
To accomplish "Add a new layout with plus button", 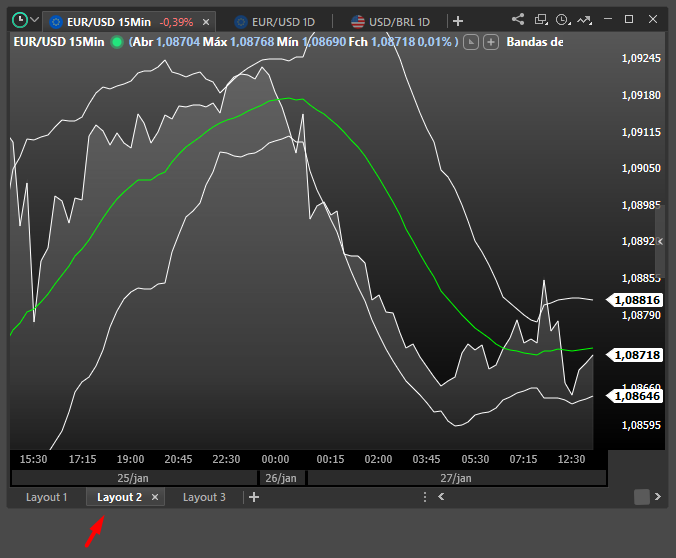I will point(254,497).
